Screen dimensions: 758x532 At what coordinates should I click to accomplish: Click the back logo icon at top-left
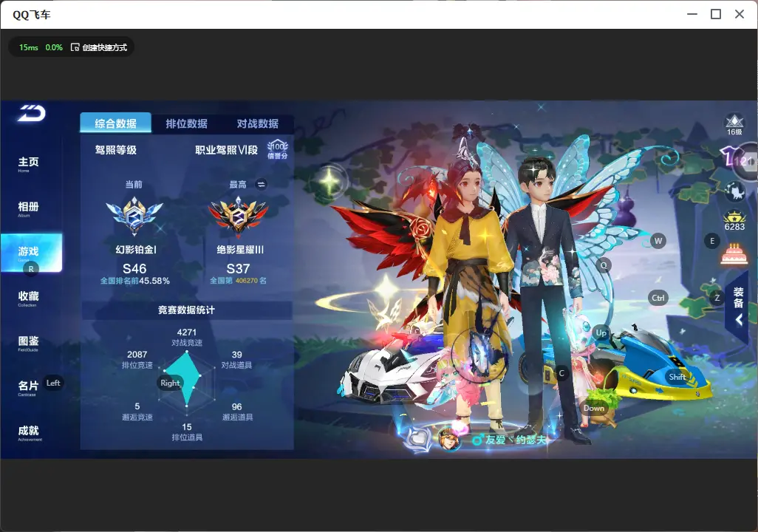click(32, 113)
